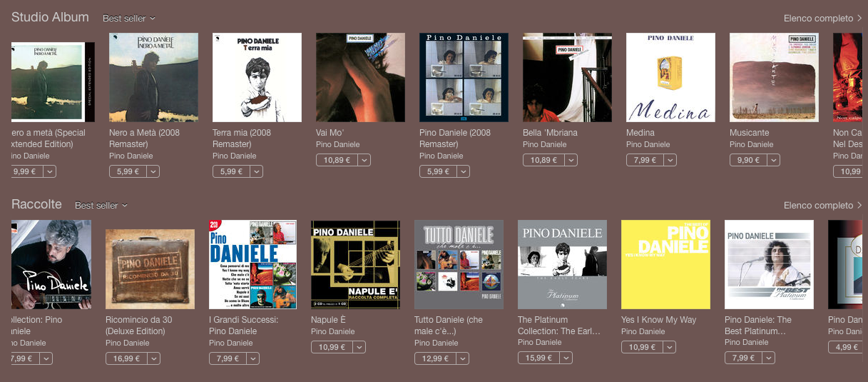The height and width of the screenshot is (382, 868).
Task: Open the options arrow beside Medina price
Action: (x=670, y=160)
